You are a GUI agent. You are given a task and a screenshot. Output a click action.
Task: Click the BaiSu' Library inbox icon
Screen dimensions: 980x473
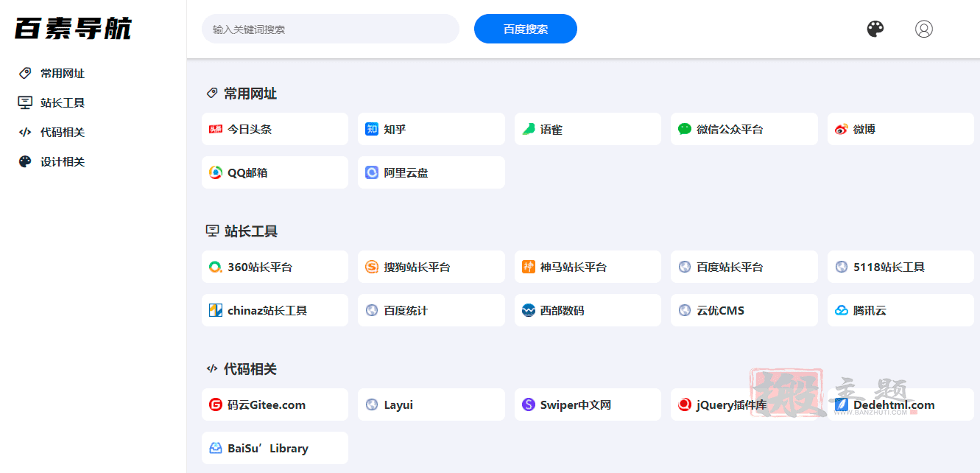point(216,448)
